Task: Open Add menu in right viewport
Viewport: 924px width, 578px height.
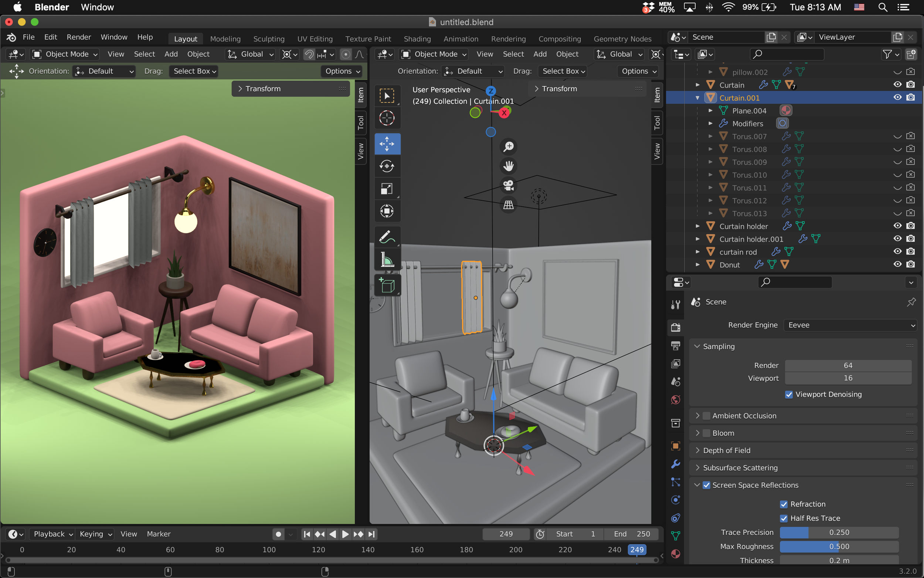Action: pos(540,54)
